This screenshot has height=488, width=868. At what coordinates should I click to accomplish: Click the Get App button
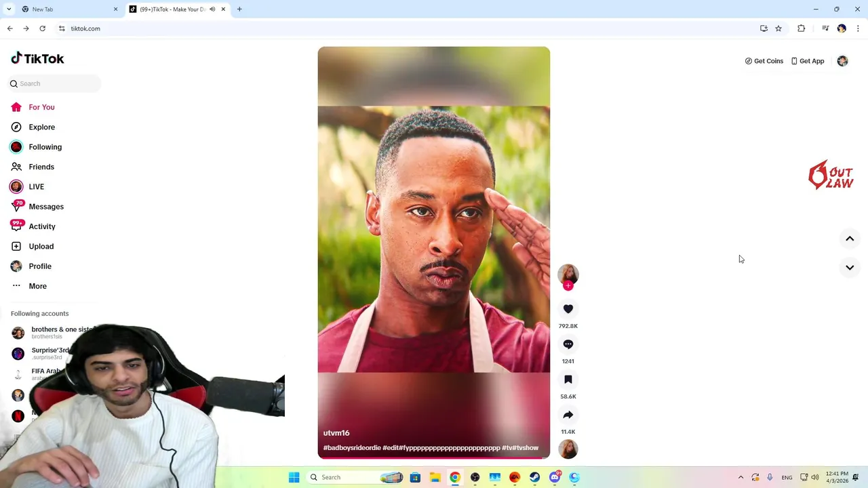click(808, 61)
